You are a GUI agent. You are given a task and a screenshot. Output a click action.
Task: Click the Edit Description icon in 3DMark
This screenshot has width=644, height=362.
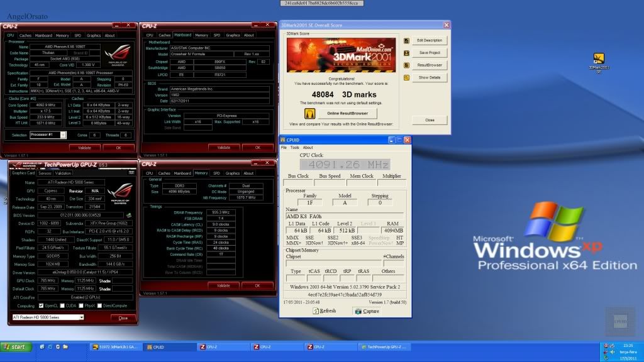[x=406, y=40]
